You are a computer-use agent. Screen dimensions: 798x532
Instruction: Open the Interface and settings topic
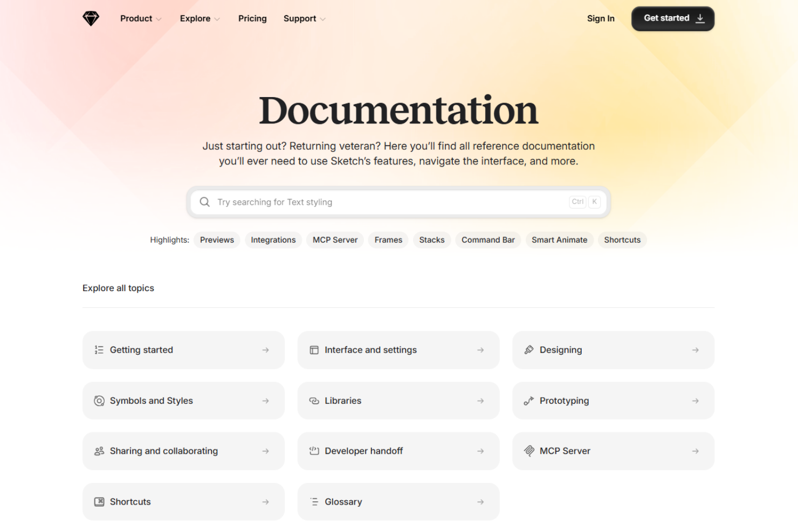point(398,350)
